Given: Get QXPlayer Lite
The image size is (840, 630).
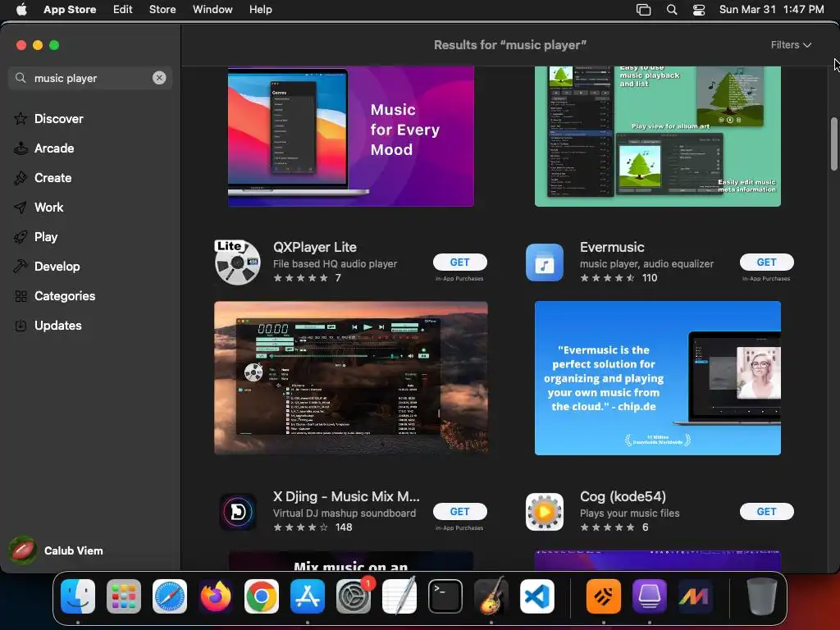Looking at the screenshot, I should coord(459,262).
